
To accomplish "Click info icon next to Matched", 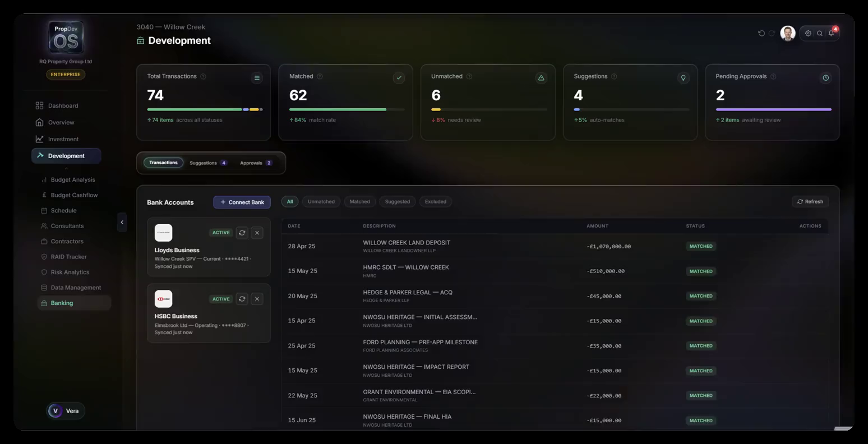I will click(320, 76).
